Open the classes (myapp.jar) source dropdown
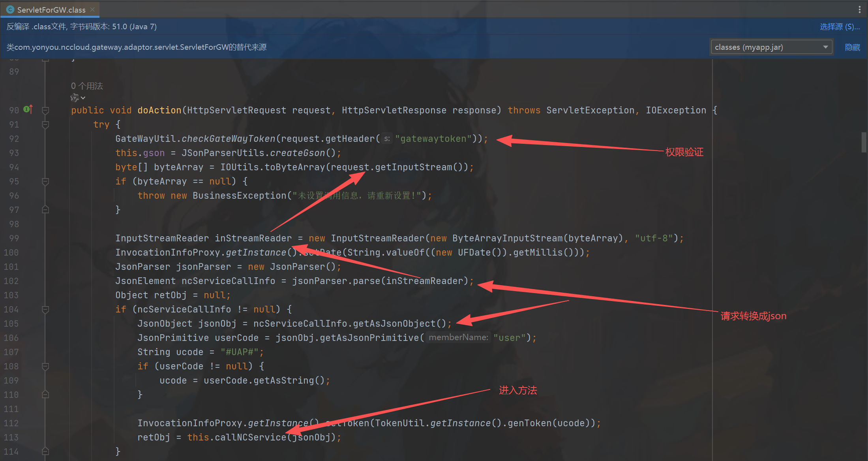Image resolution: width=868 pixels, height=461 pixels. tap(771, 47)
